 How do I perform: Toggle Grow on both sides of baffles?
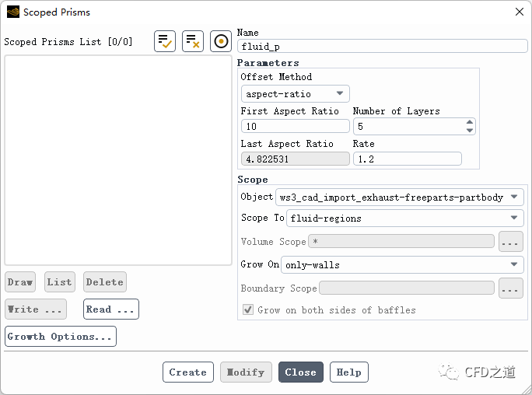coord(248,309)
